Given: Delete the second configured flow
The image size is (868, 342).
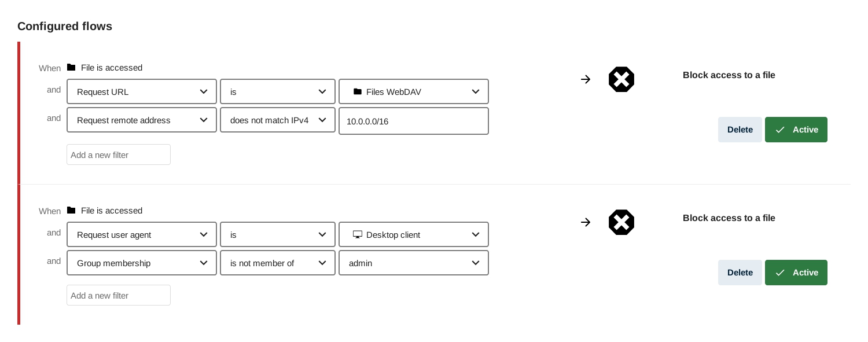Looking at the screenshot, I should coord(740,273).
